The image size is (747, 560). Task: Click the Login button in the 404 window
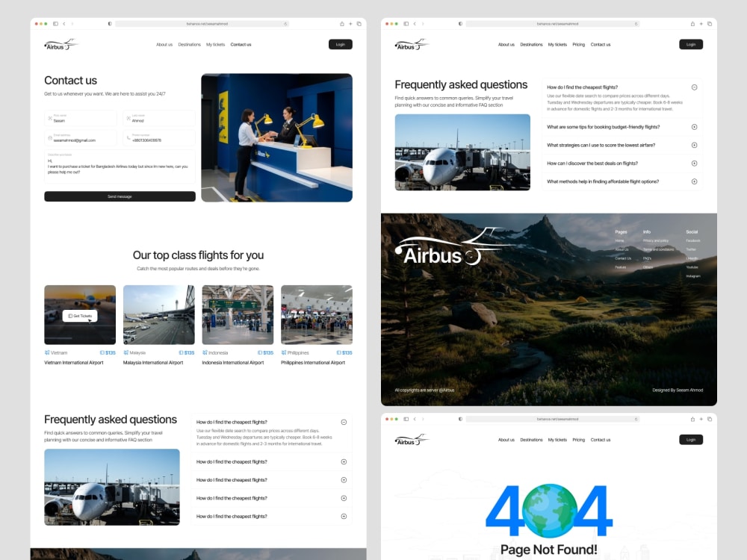691,440
